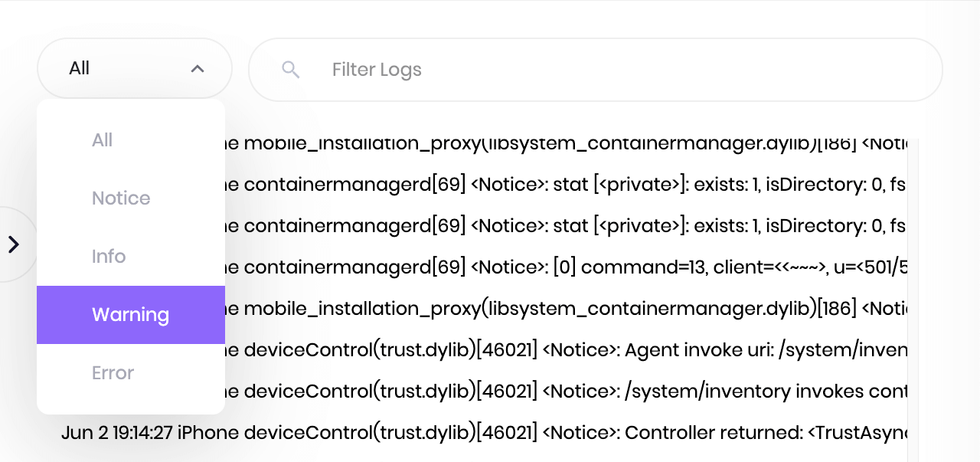Collapse the All log level dropdown

pos(135,68)
